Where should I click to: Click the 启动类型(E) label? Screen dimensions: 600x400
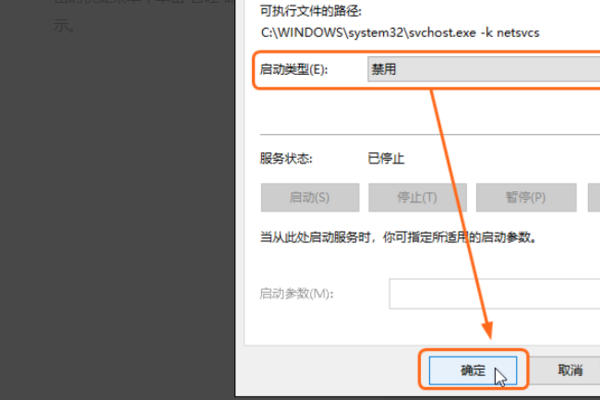(x=294, y=71)
